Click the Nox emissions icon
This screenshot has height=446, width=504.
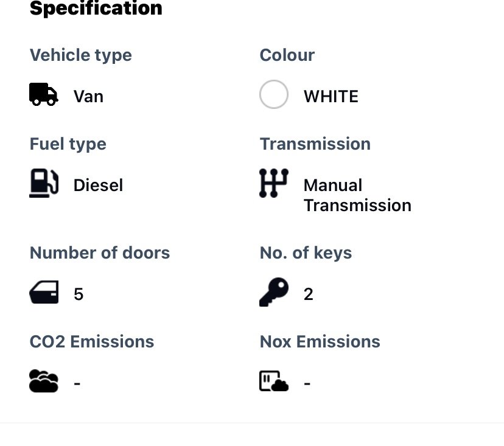[274, 381]
